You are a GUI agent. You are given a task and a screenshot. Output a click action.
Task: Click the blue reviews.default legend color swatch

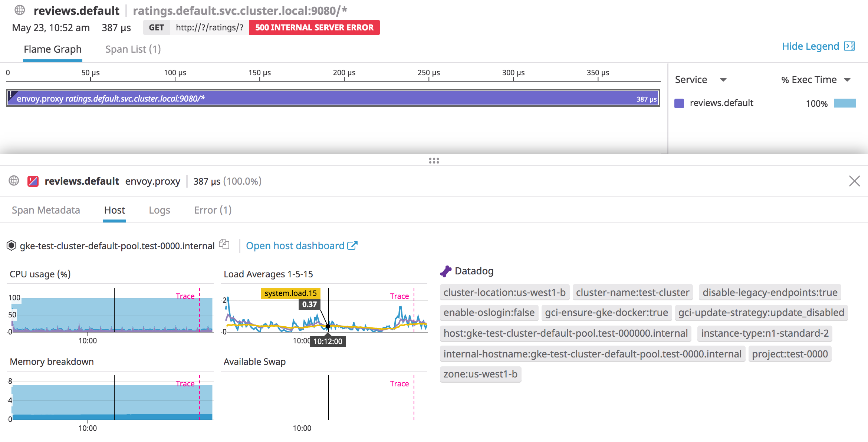point(679,103)
